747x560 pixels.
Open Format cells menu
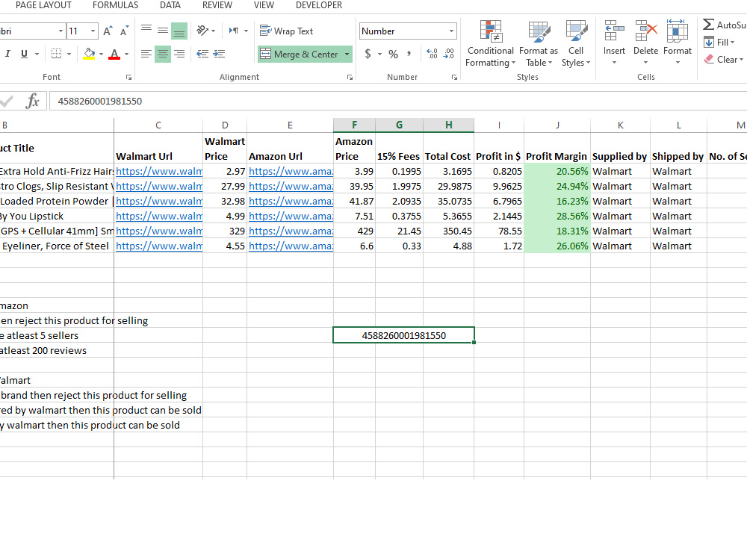(677, 43)
